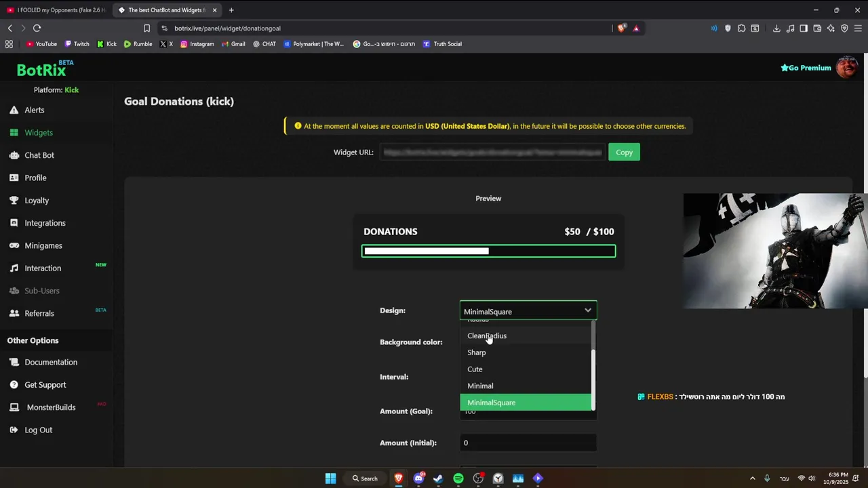Toggle browser sidebar panel icon
Viewport: 868px width, 488px height.
point(804,28)
